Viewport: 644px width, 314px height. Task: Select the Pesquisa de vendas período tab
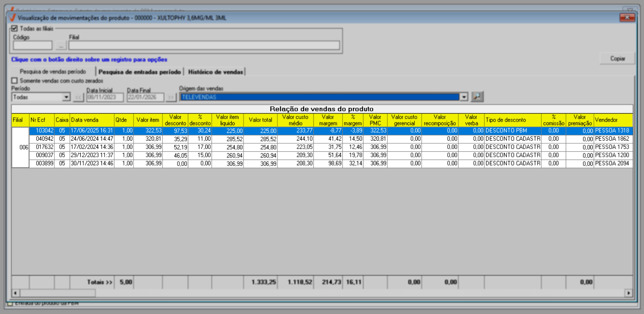(53, 72)
